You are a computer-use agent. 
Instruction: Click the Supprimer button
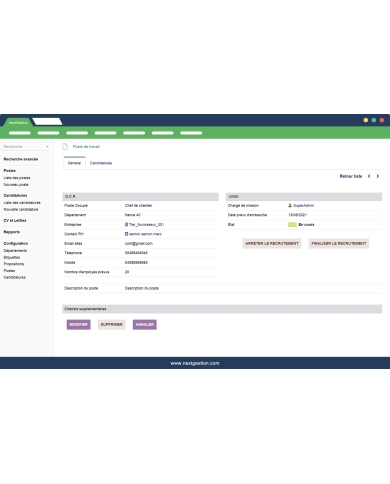point(112,325)
